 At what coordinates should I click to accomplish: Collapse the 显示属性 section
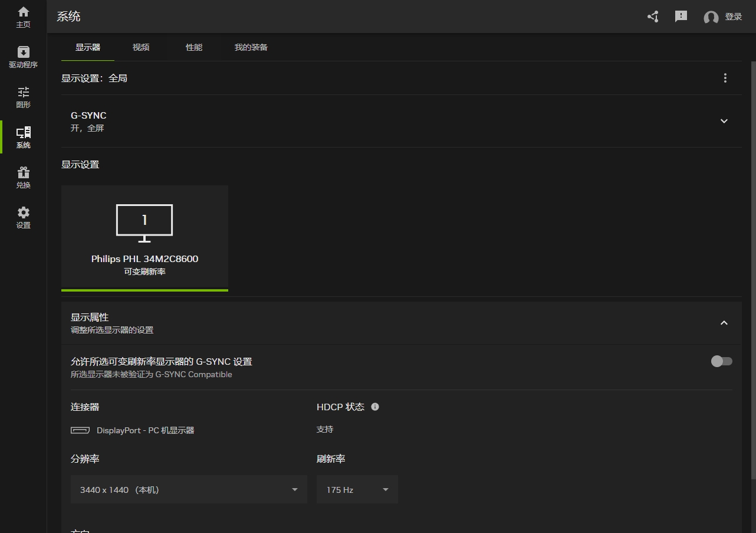pyautogui.click(x=724, y=323)
